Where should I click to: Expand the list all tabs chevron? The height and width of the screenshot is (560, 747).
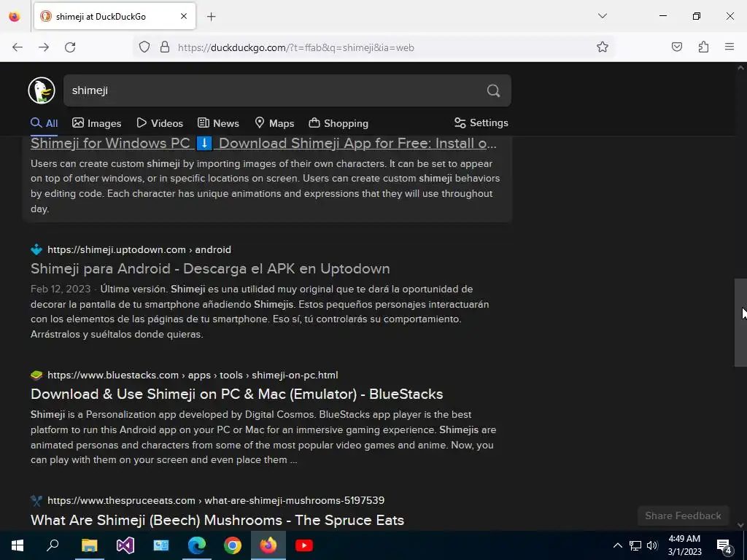602,16
